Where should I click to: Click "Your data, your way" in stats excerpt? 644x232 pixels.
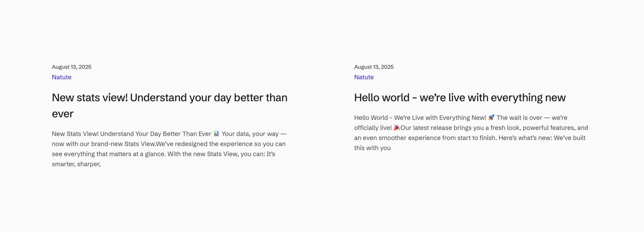(250, 134)
